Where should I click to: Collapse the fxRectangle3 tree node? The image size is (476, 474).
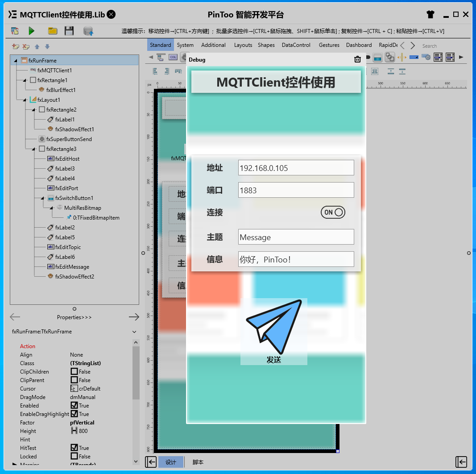point(34,149)
